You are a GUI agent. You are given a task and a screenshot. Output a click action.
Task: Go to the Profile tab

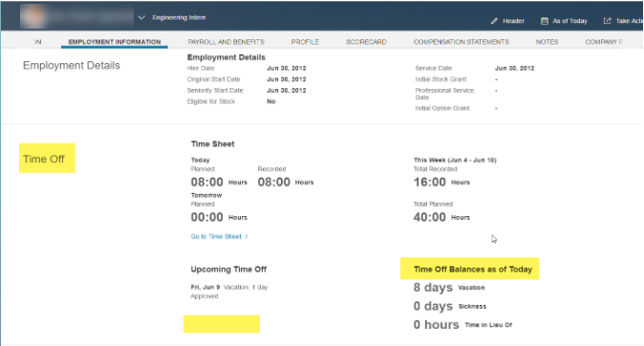(x=305, y=42)
